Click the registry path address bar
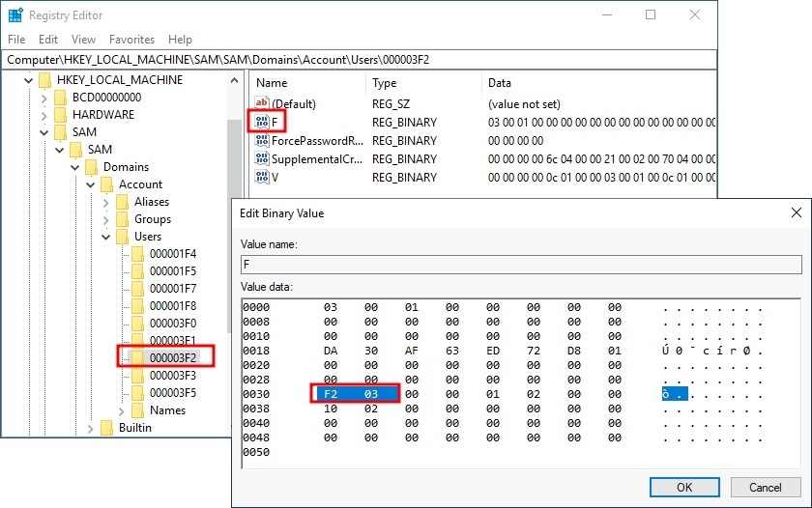The image size is (812, 508). click(x=358, y=60)
